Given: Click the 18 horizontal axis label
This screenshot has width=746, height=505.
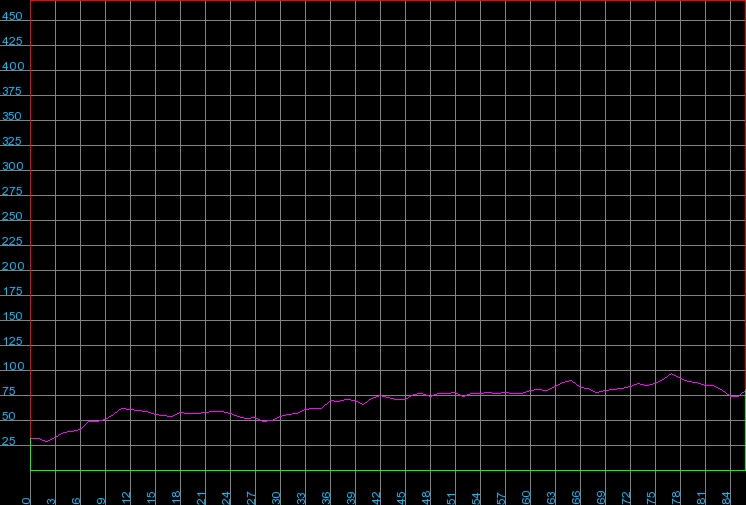Looking at the screenshot, I should click(x=176, y=498).
